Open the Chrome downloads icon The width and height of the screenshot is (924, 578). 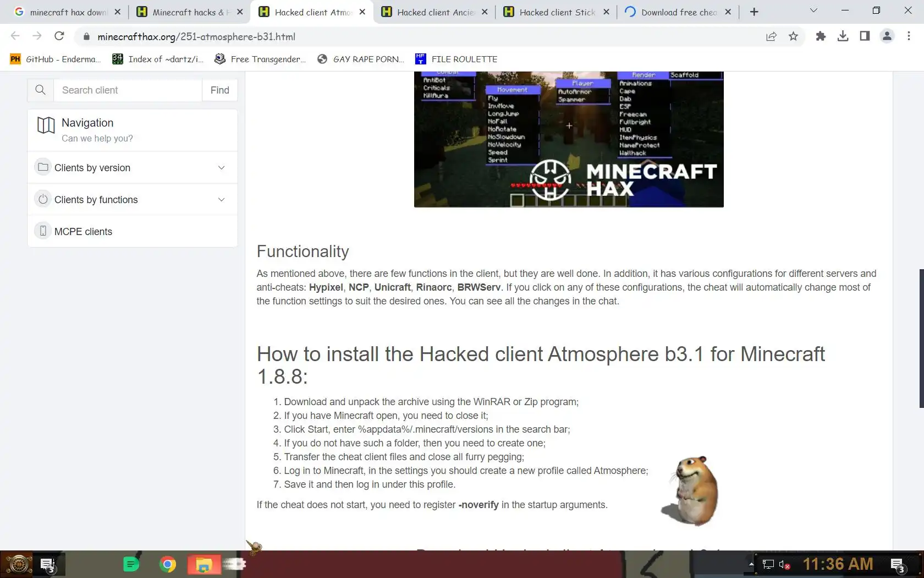(x=843, y=36)
